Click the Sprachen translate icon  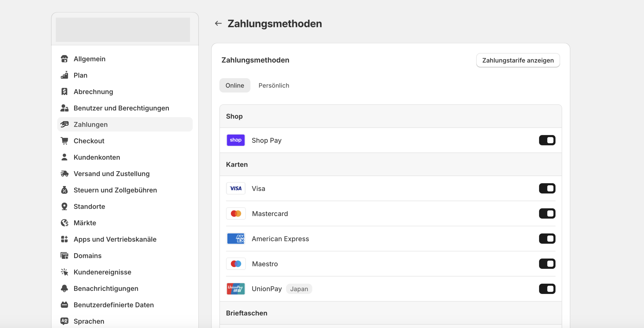[64, 321]
